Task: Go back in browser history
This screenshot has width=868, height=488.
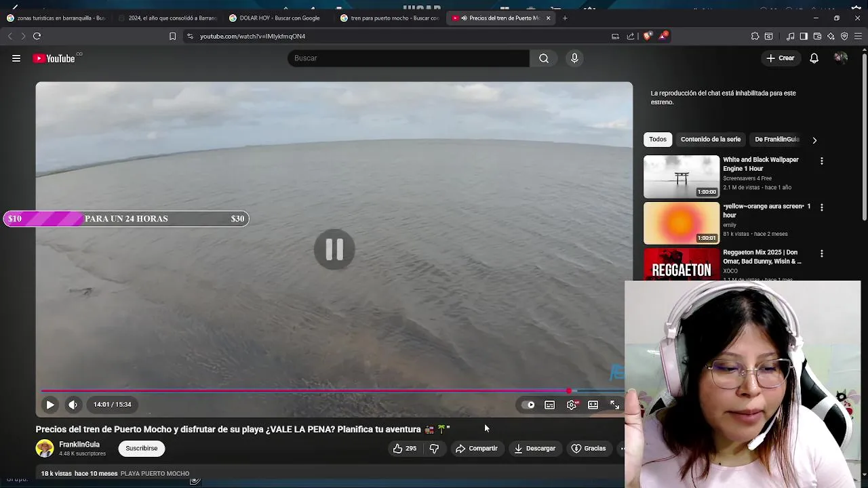Action: (x=9, y=36)
